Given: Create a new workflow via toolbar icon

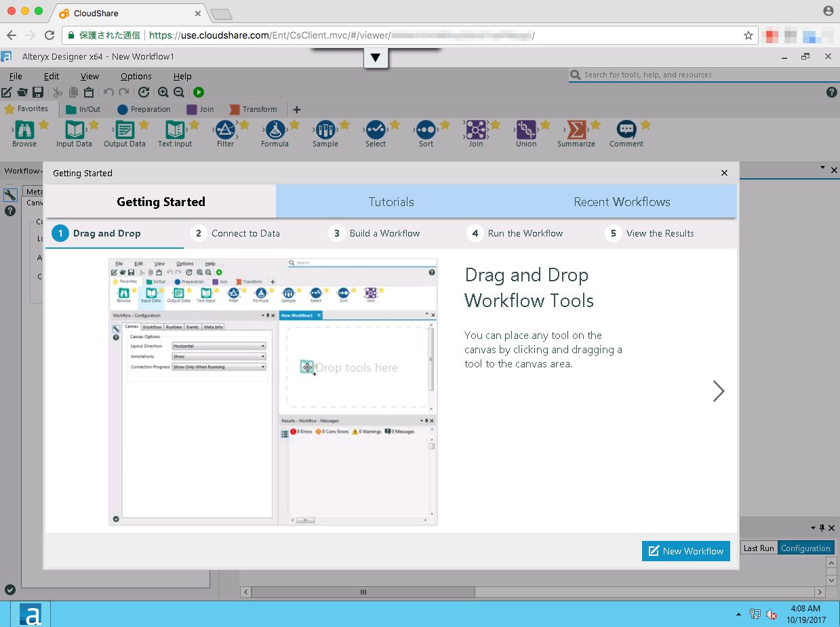Looking at the screenshot, I should point(7,92).
